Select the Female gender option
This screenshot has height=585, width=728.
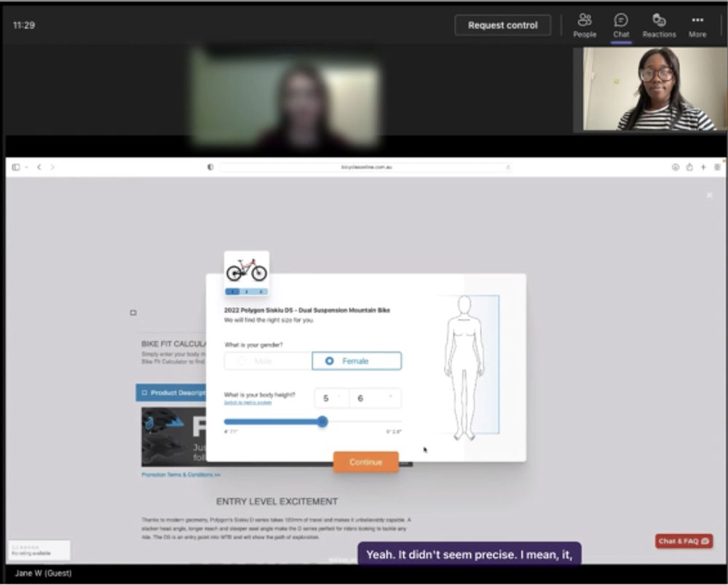357,361
